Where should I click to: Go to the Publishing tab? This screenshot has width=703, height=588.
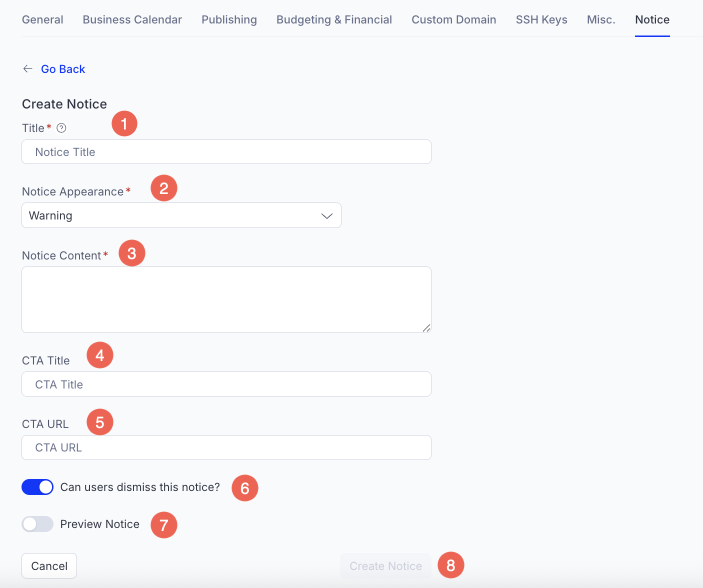[x=229, y=19]
